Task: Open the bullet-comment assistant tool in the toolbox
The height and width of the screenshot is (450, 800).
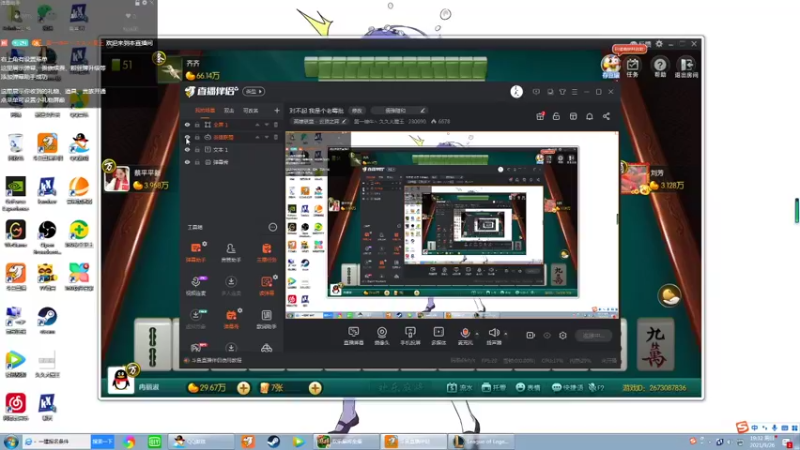Action: 195,252
